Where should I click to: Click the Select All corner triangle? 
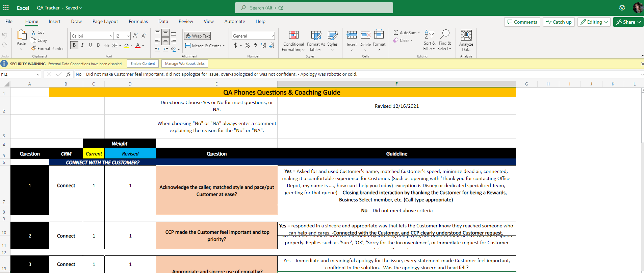click(7, 84)
